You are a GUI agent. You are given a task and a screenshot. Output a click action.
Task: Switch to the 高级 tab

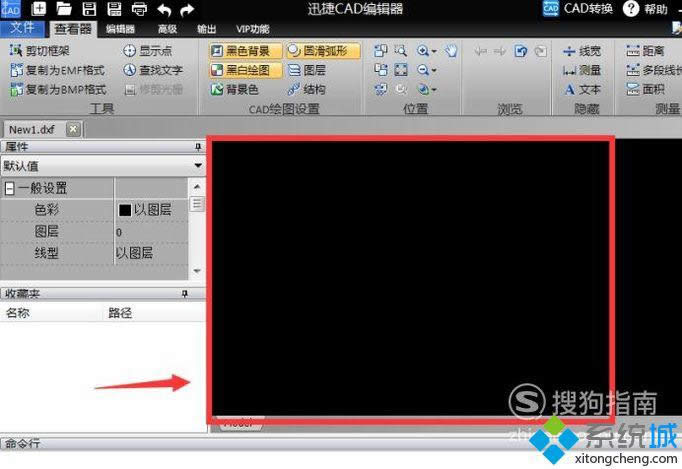(x=167, y=29)
